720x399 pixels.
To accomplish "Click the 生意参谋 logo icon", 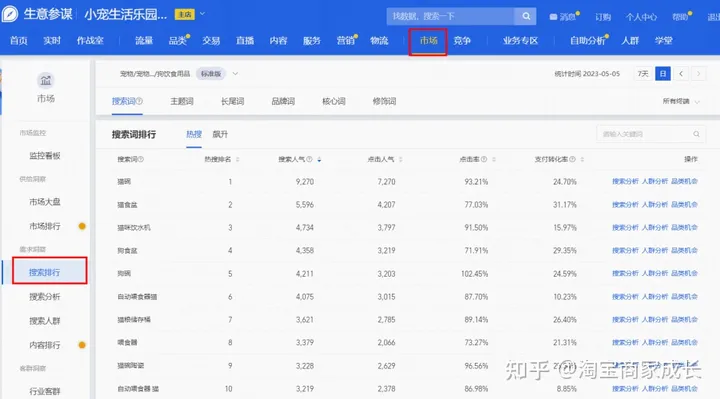I will point(9,14).
